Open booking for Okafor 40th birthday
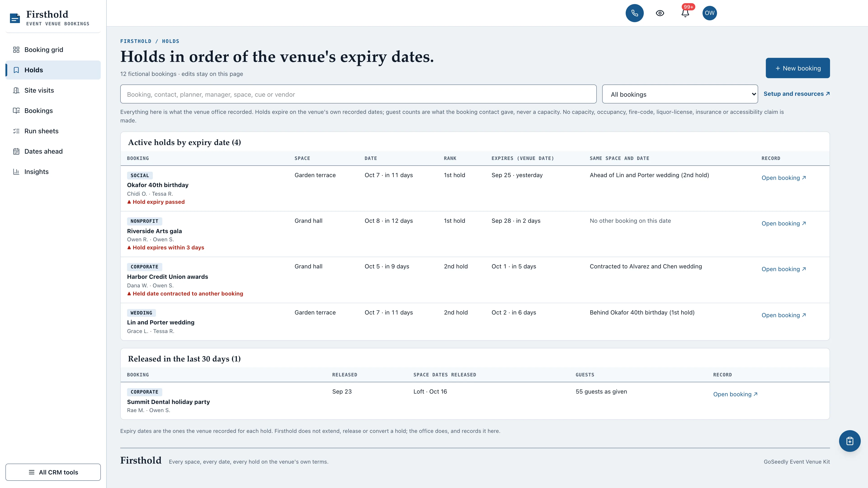 [783, 178]
